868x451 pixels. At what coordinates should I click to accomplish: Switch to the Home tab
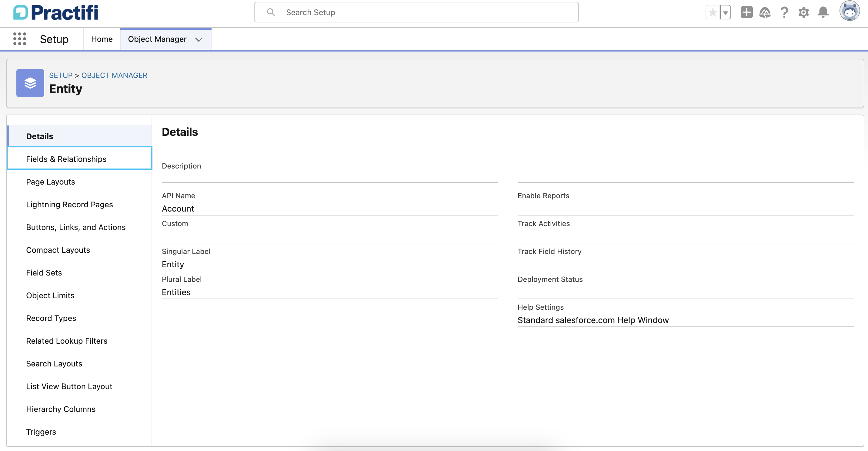pos(102,39)
